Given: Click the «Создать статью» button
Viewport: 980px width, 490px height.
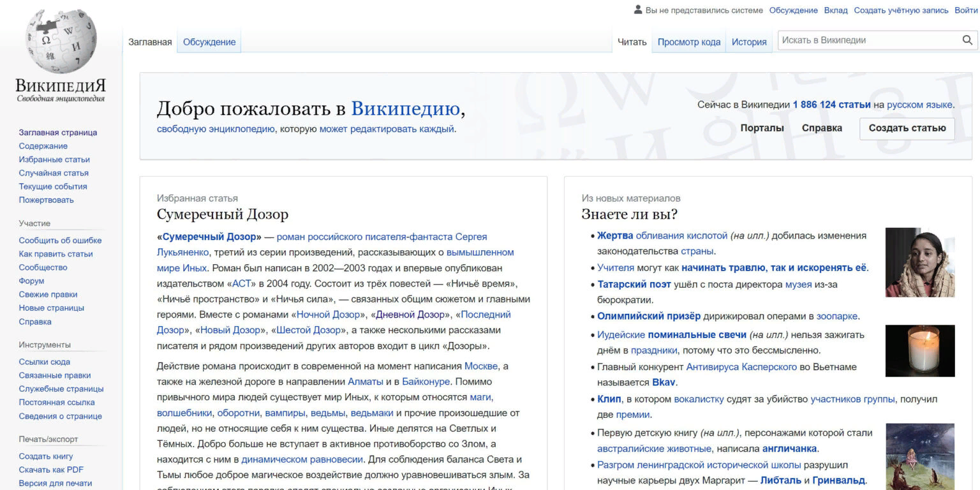Looking at the screenshot, I should (907, 128).
